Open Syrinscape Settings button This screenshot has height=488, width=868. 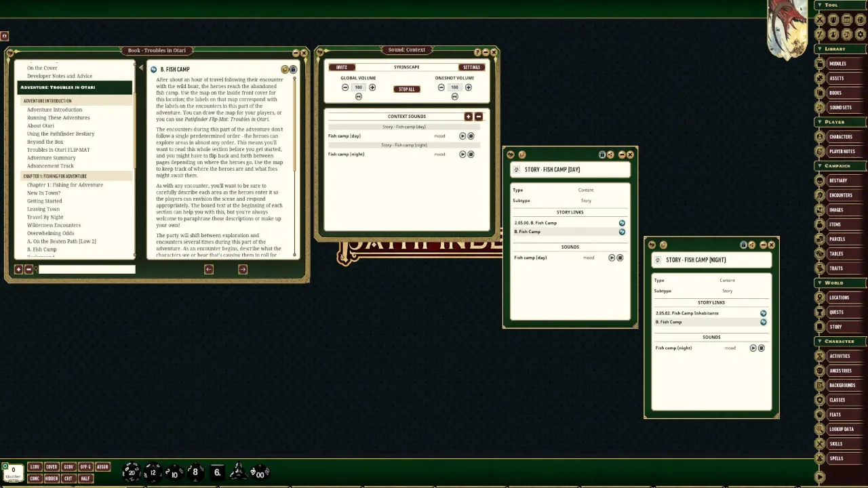click(471, 67)
